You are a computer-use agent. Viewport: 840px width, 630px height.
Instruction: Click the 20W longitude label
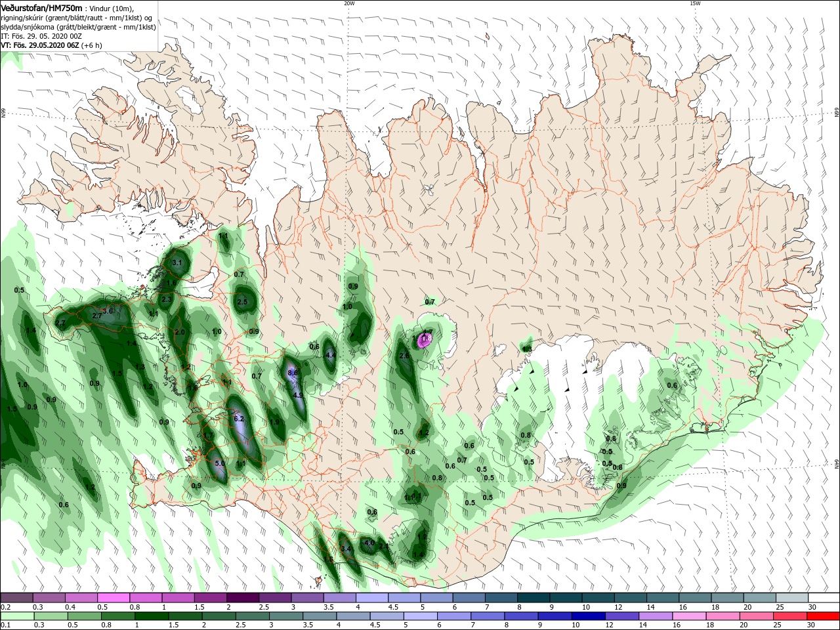coord(349,3)
